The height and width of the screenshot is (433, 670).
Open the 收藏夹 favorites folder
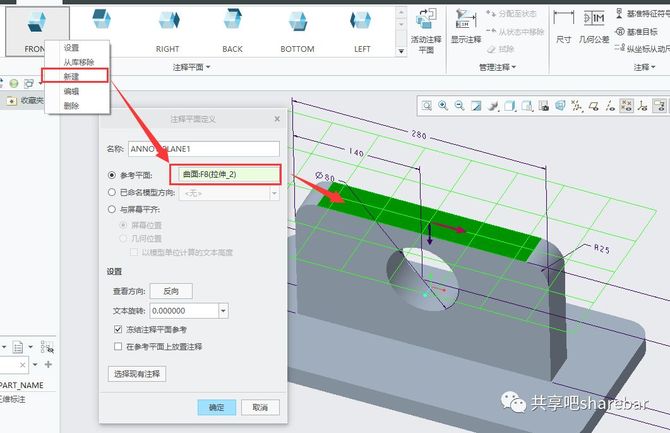tap(25, 100)
